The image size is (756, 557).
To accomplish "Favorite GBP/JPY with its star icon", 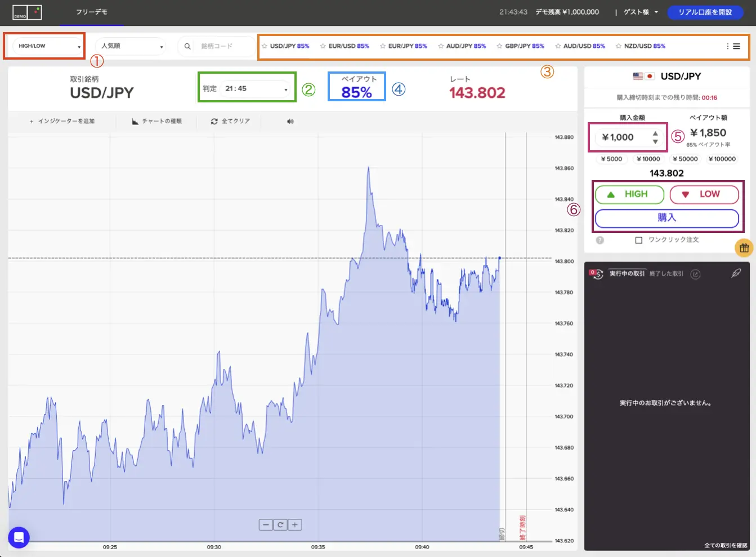I will point(499,46).
